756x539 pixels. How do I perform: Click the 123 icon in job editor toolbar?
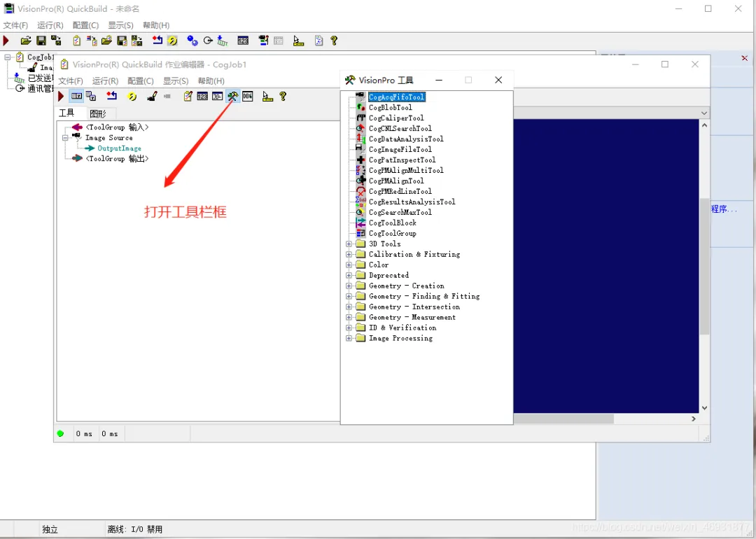pyautogui.click(x=202, y=97)
